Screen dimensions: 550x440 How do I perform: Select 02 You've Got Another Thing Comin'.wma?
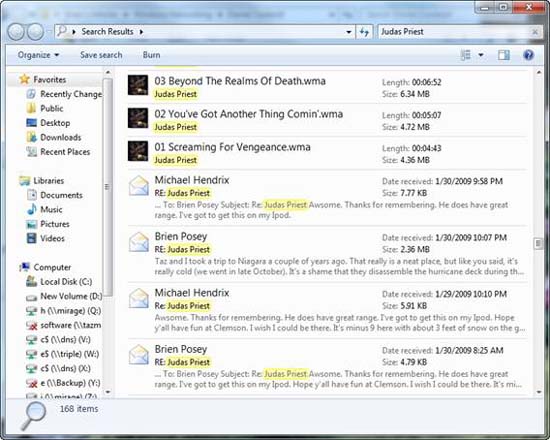[249, 114]
